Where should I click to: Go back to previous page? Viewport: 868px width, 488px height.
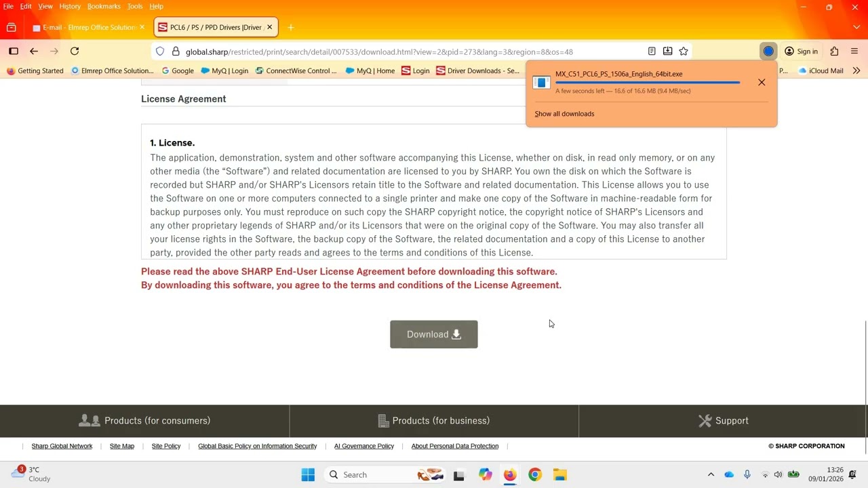click(x=34, y=52)
